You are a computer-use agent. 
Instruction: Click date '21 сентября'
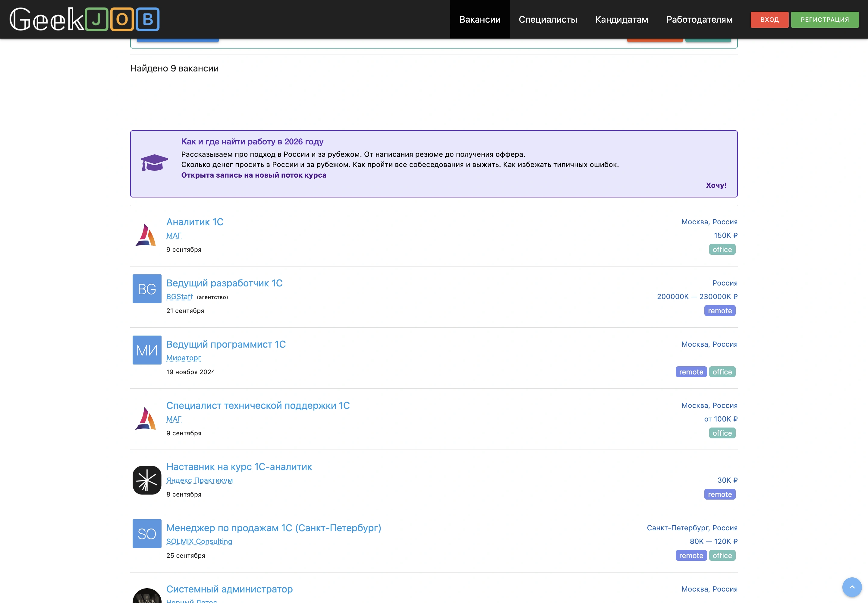(x=185, y=311)
